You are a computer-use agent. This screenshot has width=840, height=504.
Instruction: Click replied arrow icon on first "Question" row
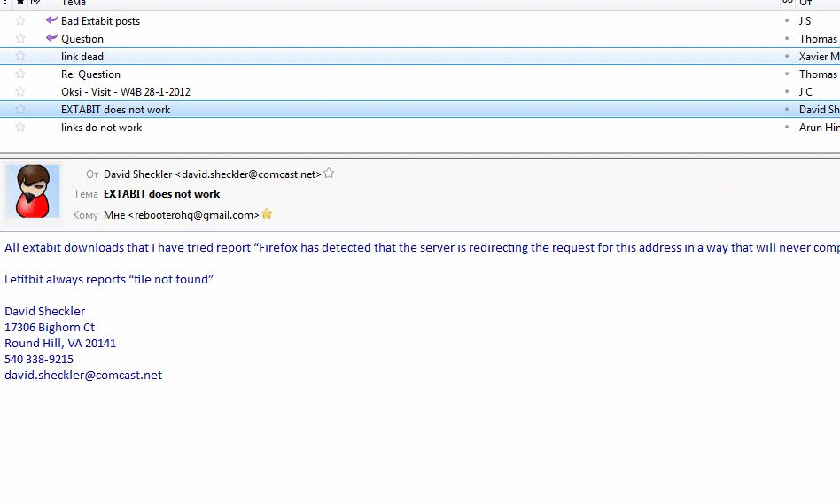coord(51,38)
